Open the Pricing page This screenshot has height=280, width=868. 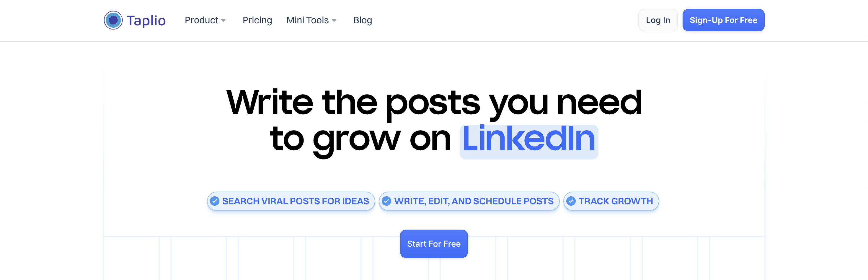click(x=257, y=20)
